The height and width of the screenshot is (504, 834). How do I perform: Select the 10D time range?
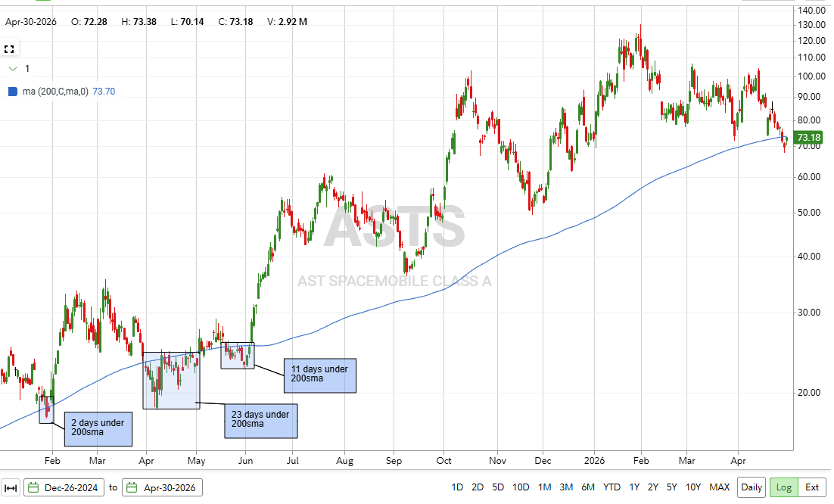[x=521, y=487]
